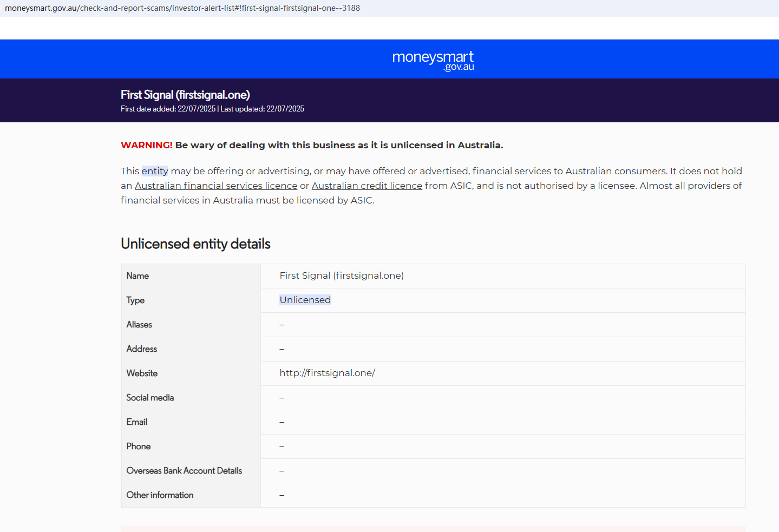Screen dimensions: 779x532
Task: Click the red 'WARNING!' text
Action: (147, 145)
